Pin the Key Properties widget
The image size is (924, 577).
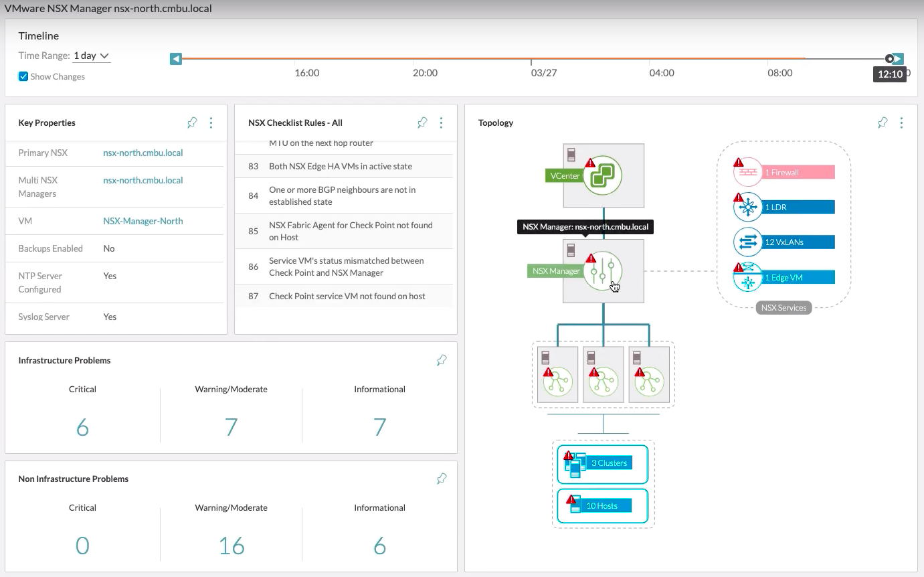coord(192,122)
